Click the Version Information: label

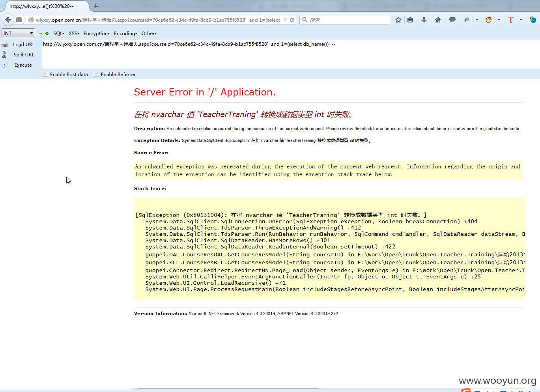point(161,314)
